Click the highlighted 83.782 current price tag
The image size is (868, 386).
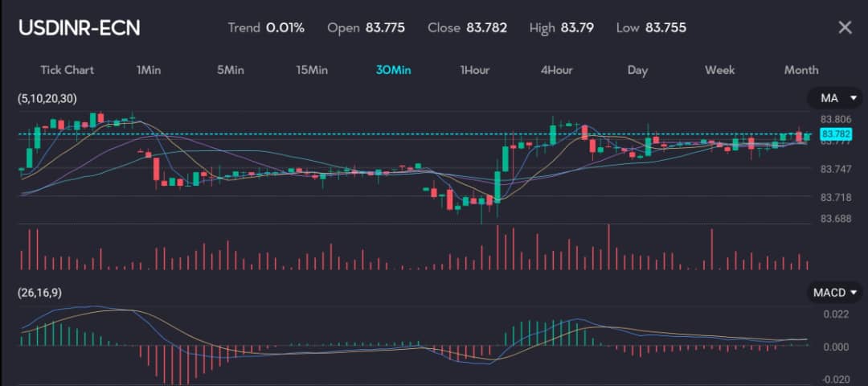click(x=837, y=133)
